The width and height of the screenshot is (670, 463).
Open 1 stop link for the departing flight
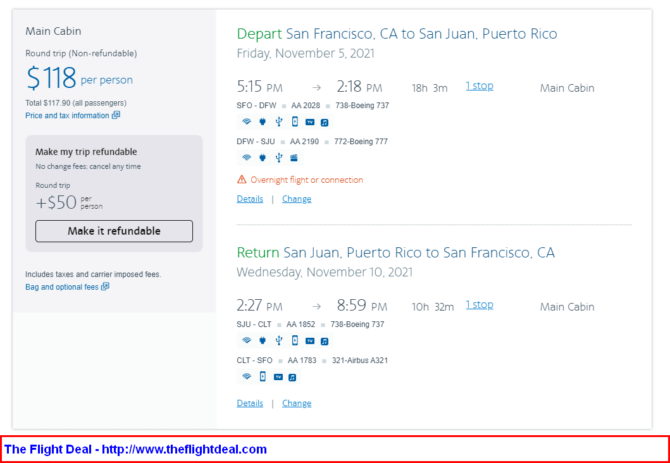479,86
